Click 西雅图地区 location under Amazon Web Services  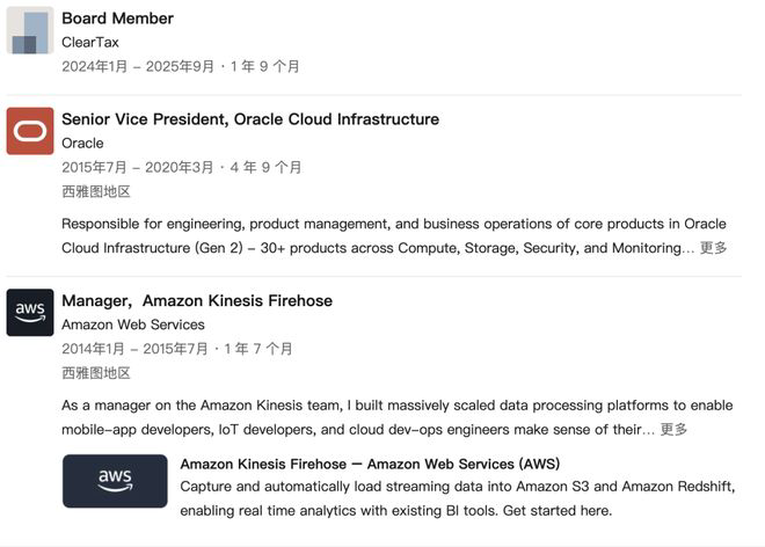pyautogui.click(x=96, y=372)
